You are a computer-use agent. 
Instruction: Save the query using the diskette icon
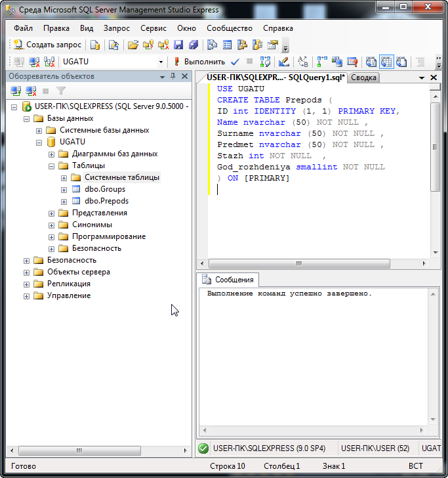178,45
